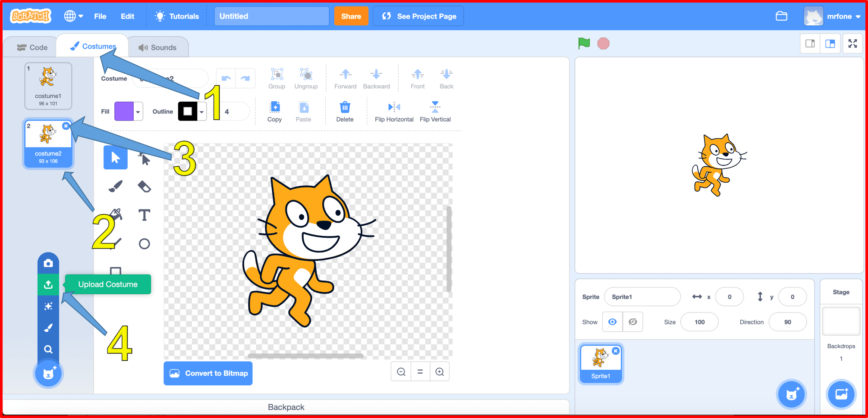Click the red stop button

point(603,44)
